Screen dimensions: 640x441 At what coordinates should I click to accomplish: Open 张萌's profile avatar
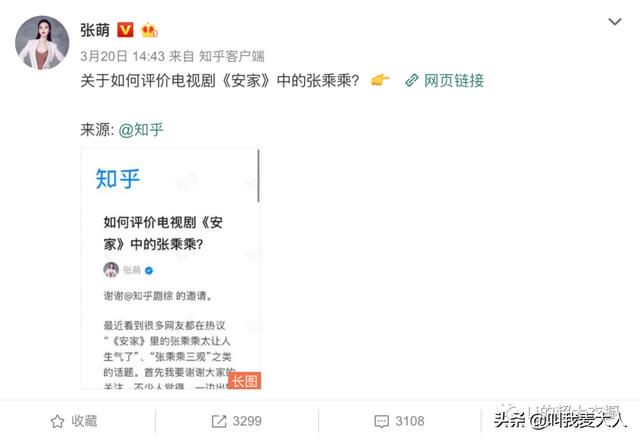coord(42,42)
